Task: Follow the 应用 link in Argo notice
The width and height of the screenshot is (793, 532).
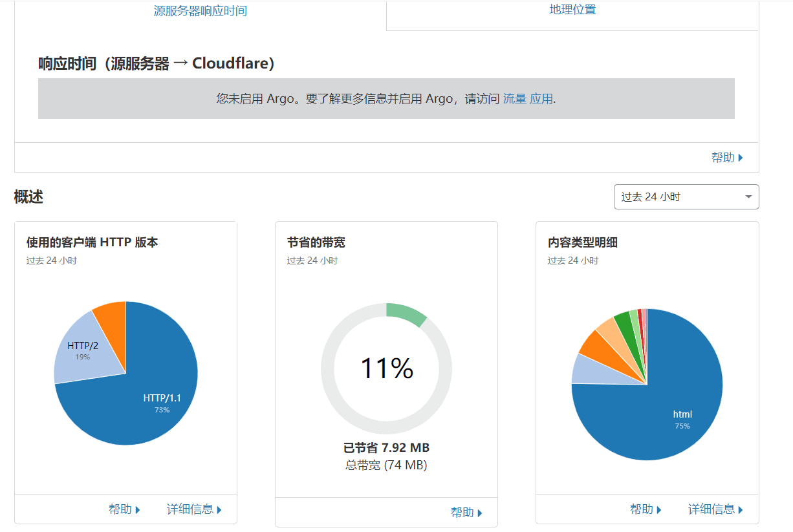Action: tap(541, 99)
